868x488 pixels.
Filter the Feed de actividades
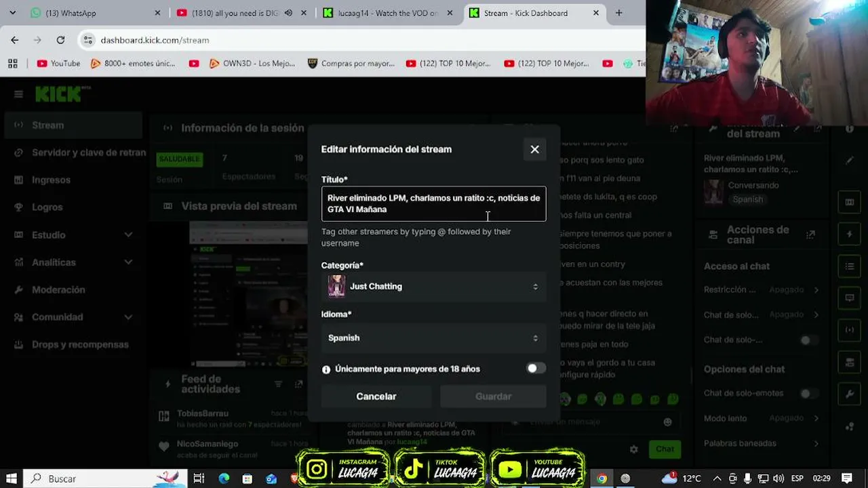click(x=278, y=384)
